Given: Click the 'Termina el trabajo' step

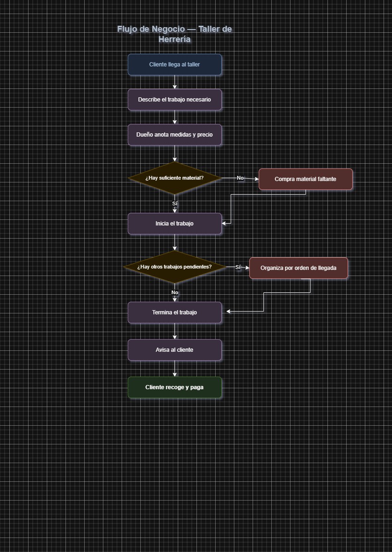Looking at the screenshot, I should click(174, 312).
